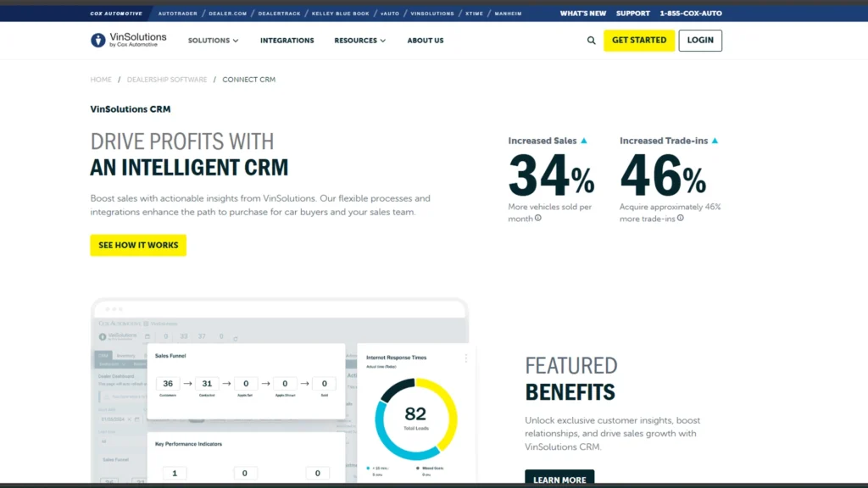Viewport: 868px width, 488px height.
Task: Expand the Solutions menu
Action: tap(213, 41)
